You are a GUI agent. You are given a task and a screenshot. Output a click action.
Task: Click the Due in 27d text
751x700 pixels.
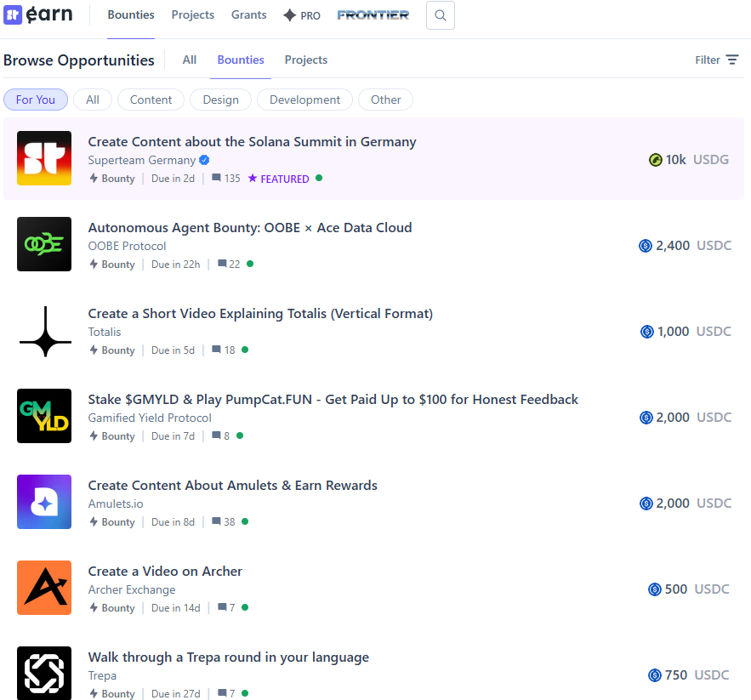pyautogui.click(x=176, y=693)
